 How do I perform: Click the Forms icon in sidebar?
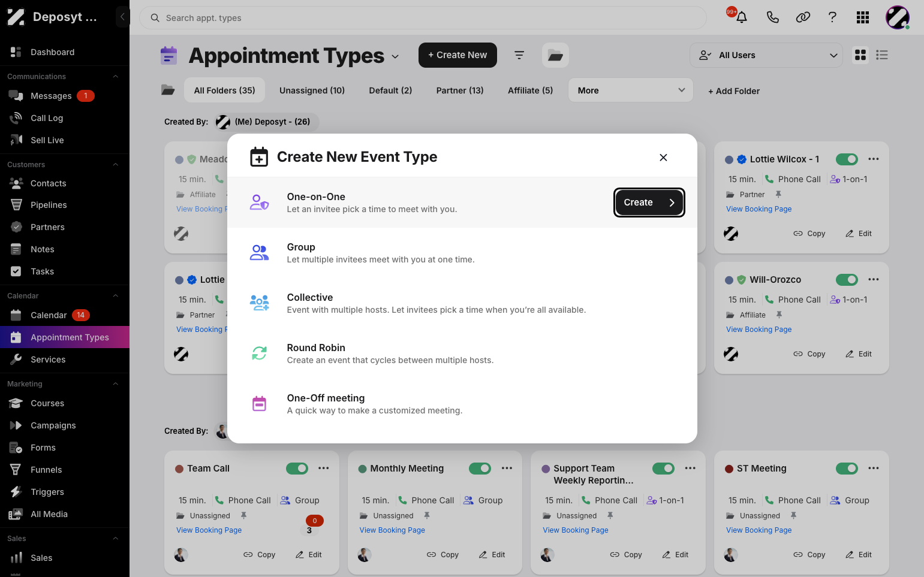[16, 448]
